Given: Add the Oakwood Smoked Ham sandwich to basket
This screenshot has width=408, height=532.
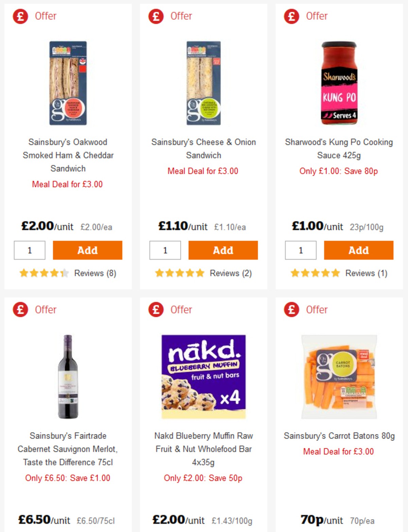Looking at the screenshot, I should tap(87, 250).
